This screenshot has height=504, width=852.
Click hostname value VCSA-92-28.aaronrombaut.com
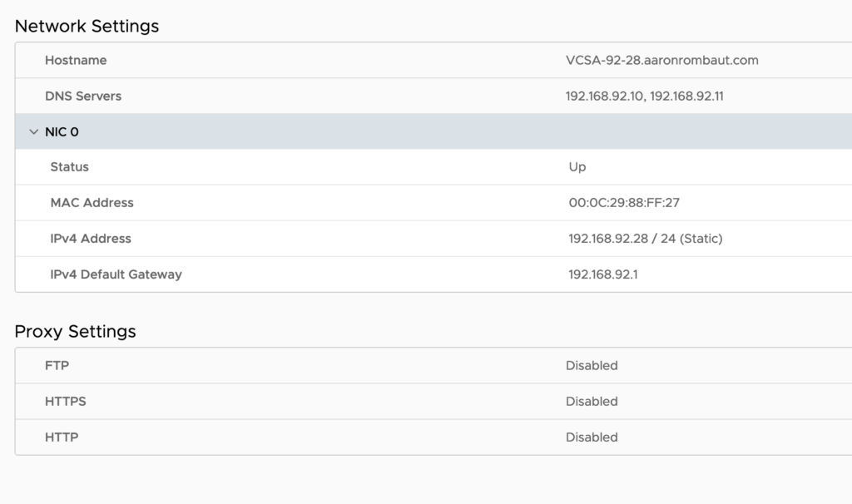click(x=661, y=60)
